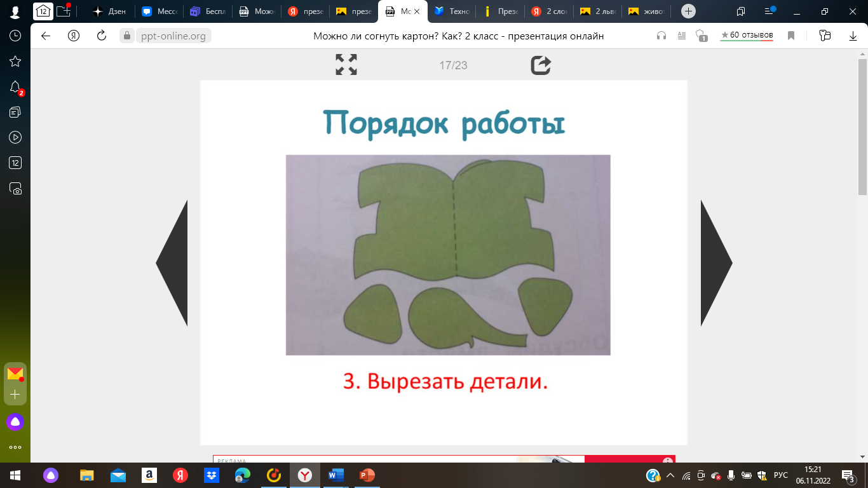
Task: Switch to the живот tab
Action: pos(647,11)
